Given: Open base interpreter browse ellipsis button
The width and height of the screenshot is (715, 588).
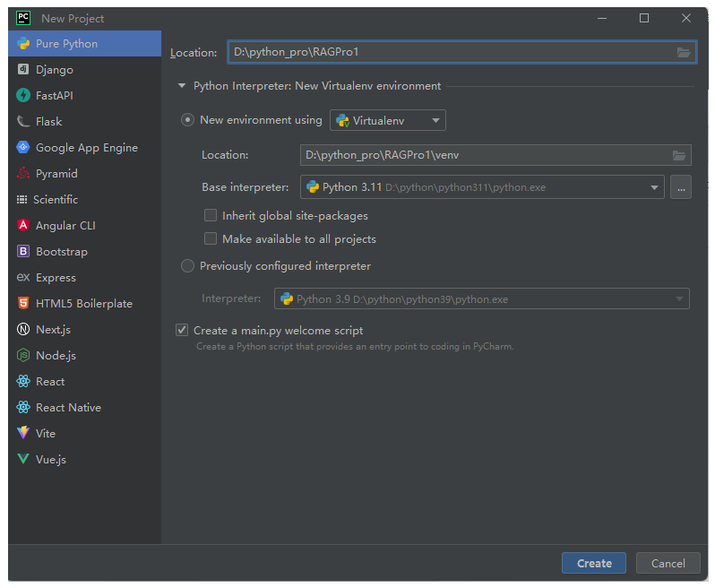Looking at the screenshot, I should [681, 187].
